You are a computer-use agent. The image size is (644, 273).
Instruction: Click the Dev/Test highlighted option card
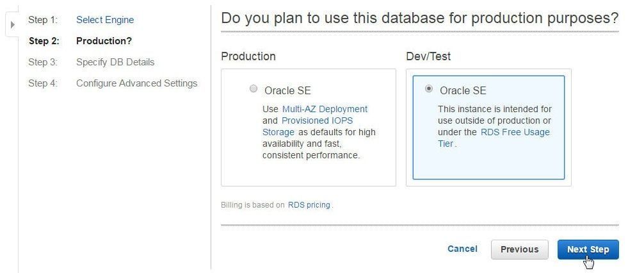coord(488,128)
